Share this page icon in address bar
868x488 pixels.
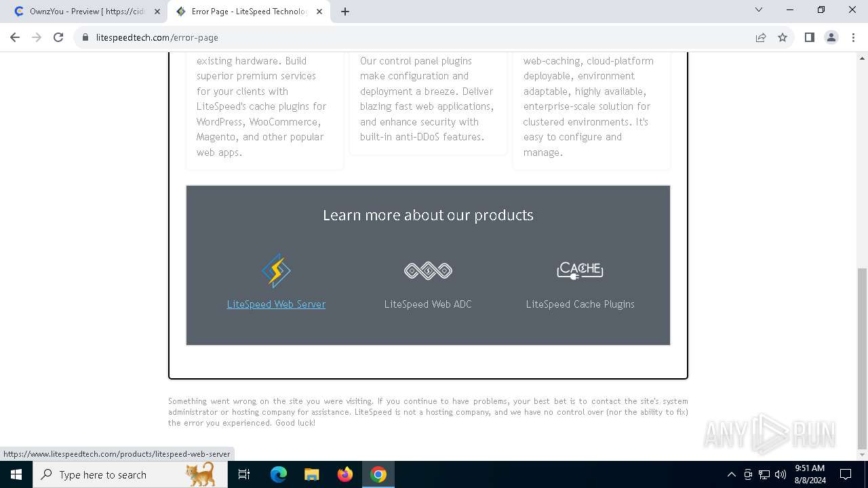tap(761, 38)
